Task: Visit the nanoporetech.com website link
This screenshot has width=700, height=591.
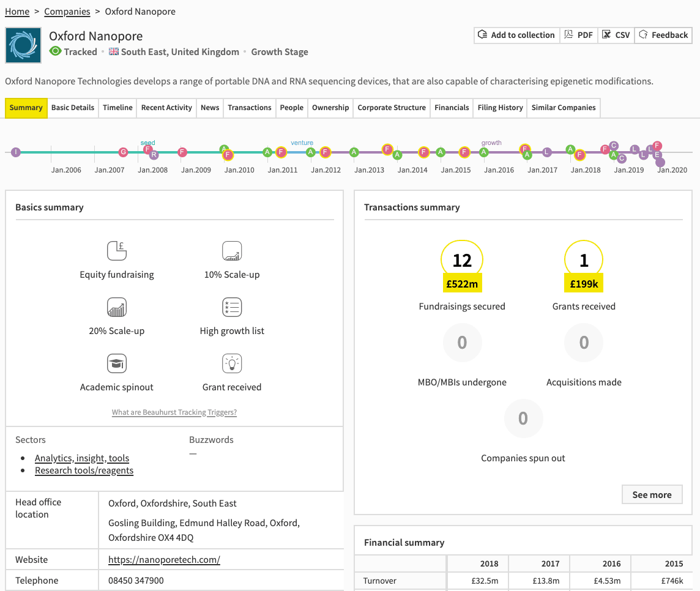Action: tap(164, 560)
